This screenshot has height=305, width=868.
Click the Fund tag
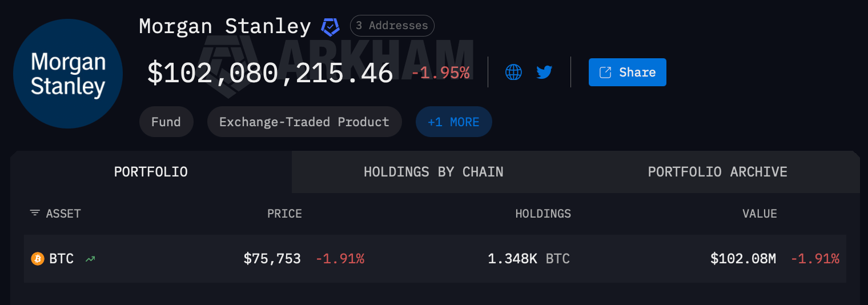(x=166, y=122)
